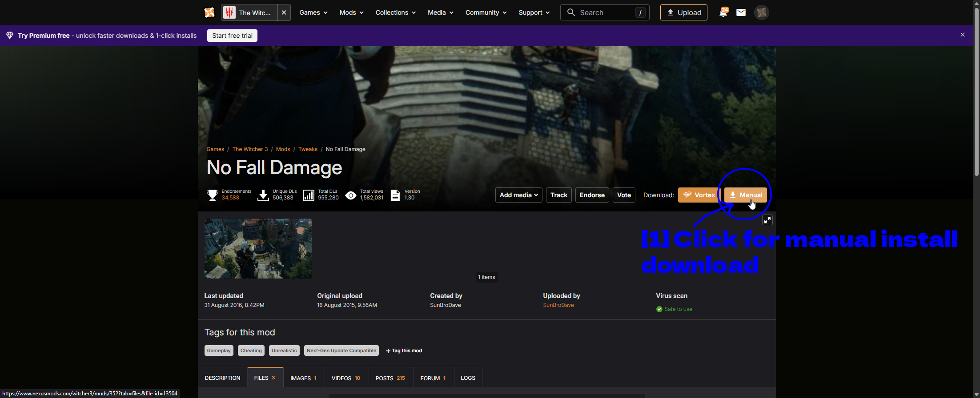Open the Videos tab
This screenshot has width=980, height=398.
point(346,378)
